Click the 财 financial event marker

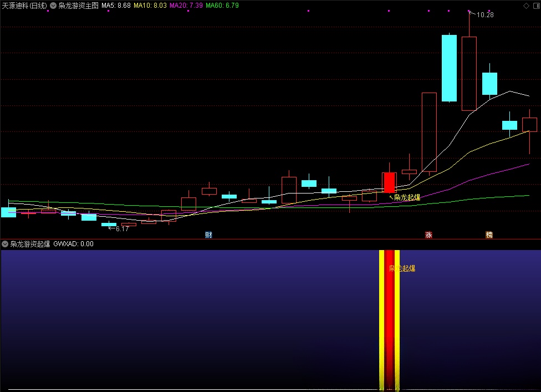pos(208,235)
